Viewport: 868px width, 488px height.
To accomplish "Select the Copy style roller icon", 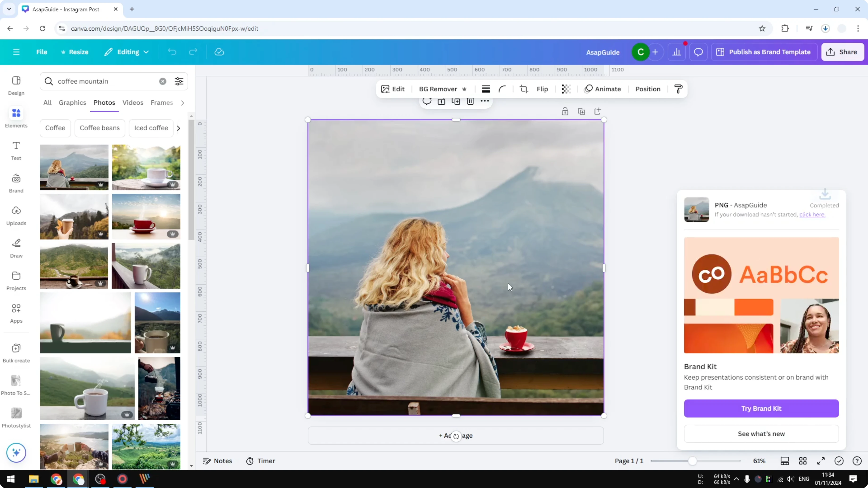I will click(678, 89).
